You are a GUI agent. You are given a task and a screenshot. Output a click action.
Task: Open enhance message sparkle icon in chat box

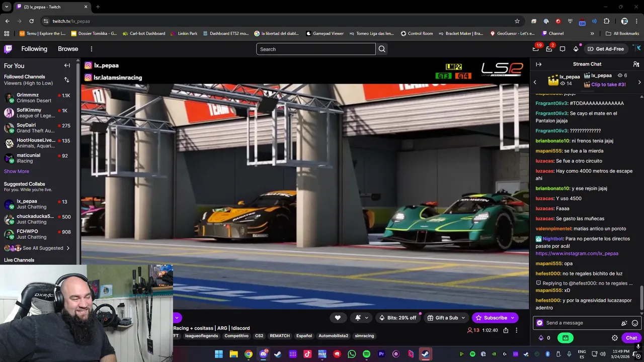point(624,323)
